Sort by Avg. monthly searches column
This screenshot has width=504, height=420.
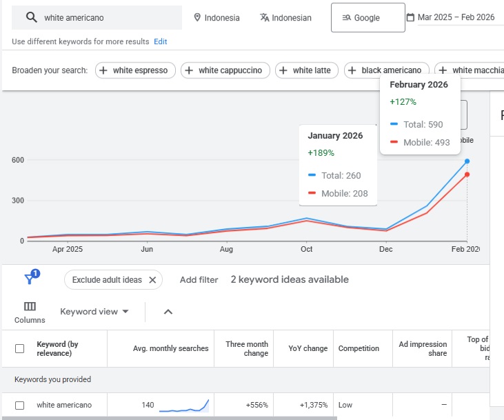[170, 348]
